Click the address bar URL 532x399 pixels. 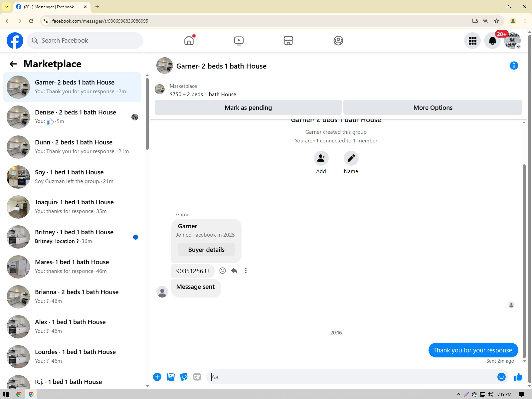pyautogui.click(x=100, y=21)
